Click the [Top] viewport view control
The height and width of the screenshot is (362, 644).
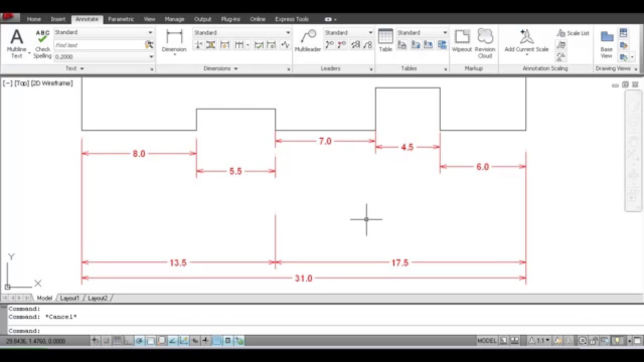(22, 83)
